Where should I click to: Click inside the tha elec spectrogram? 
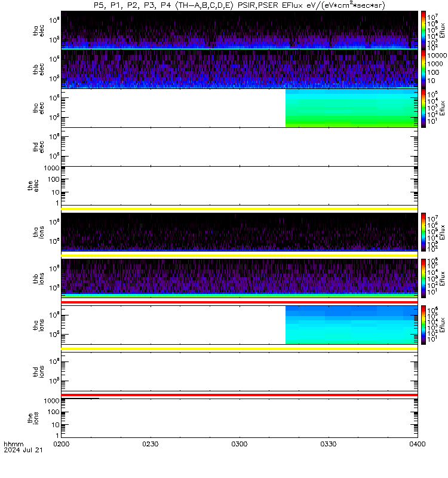coord(240,30)
